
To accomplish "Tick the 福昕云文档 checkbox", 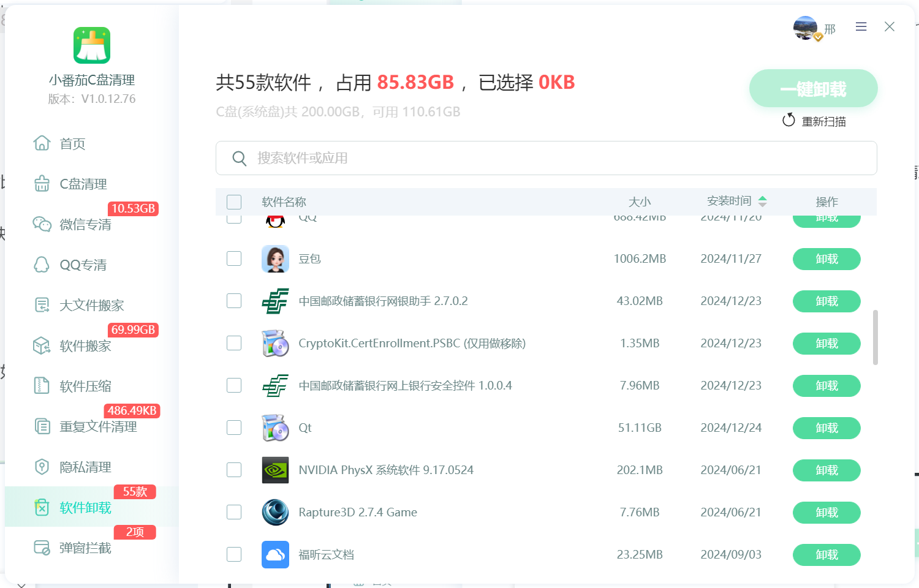I will (234, 554).
